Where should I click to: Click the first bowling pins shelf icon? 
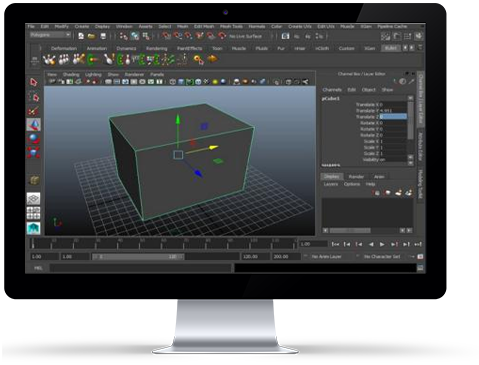pyautogui.click(x=49, y=60)
